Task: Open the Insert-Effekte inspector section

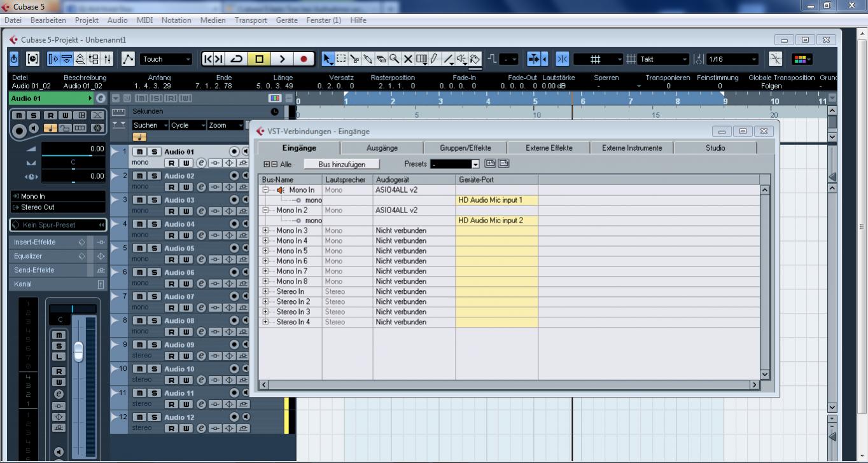Action: pyautogui.click(x=59, y=242)
